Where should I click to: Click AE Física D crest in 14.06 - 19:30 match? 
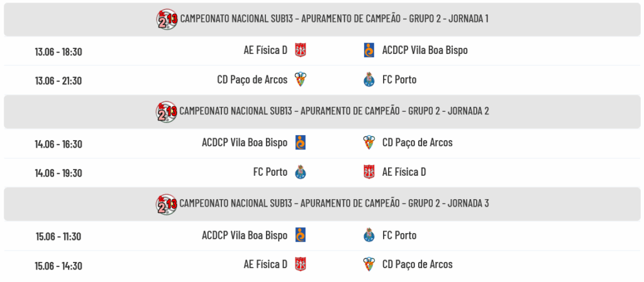[x=369, y=172]
